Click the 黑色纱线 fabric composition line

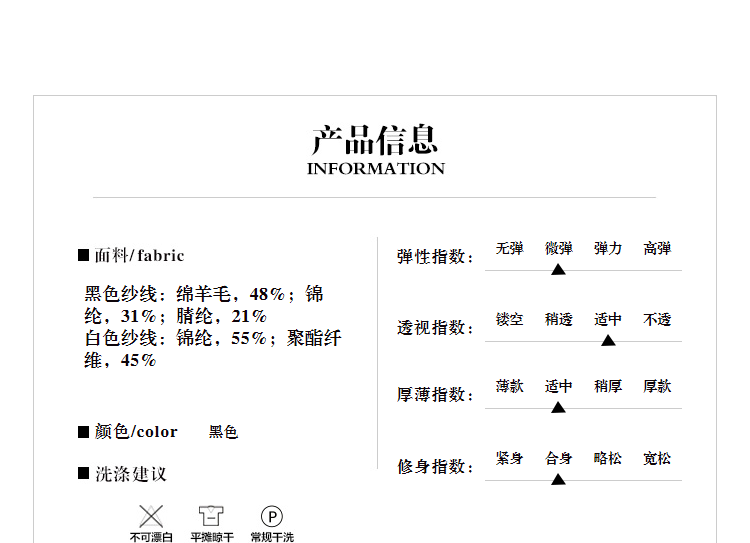[204, 305]
